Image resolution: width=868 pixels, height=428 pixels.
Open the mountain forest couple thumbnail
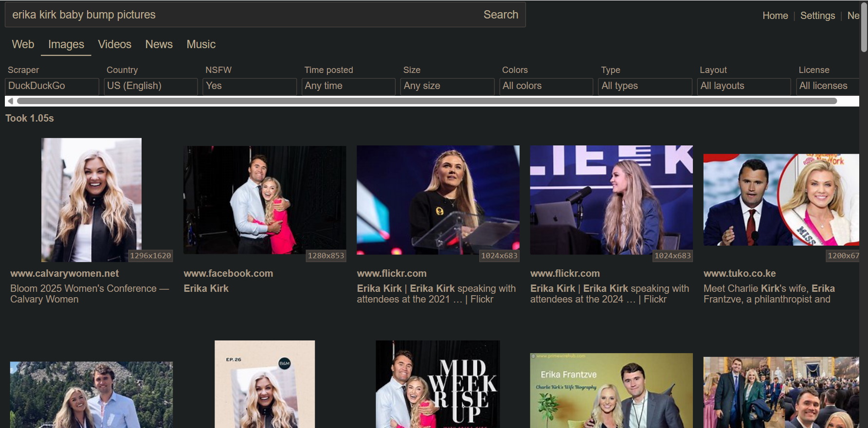(x=91, y=394)
